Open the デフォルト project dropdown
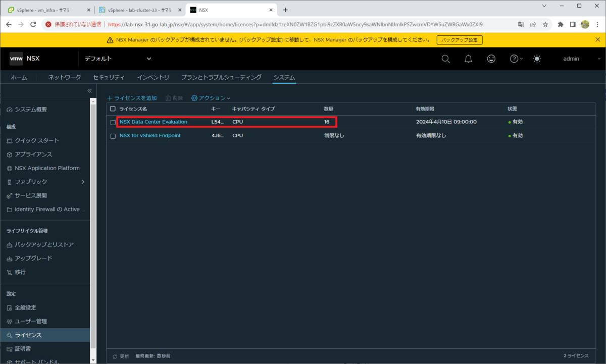The image size is (606, 364). coord(118,59)
